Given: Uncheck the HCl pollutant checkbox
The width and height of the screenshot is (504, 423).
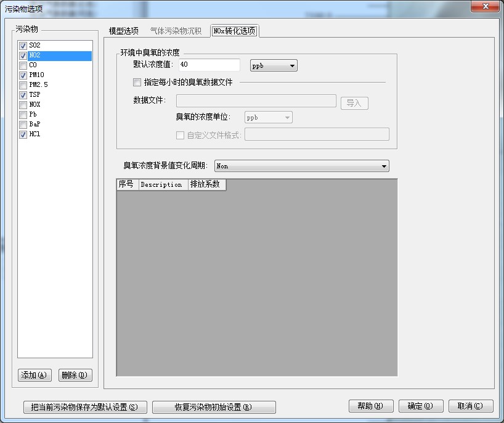Looking at the screenshot, I should coord(23,134).
